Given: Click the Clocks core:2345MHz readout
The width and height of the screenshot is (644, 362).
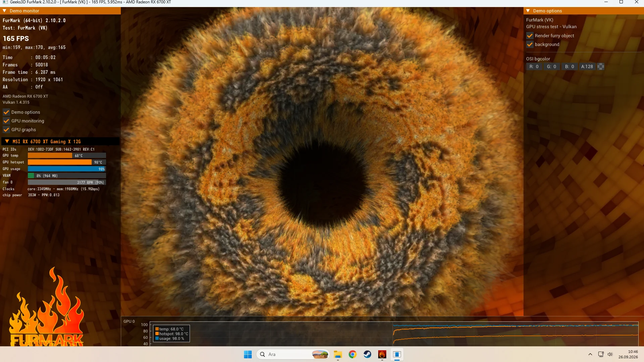Looking at the screenshot, I should point(63,189).
